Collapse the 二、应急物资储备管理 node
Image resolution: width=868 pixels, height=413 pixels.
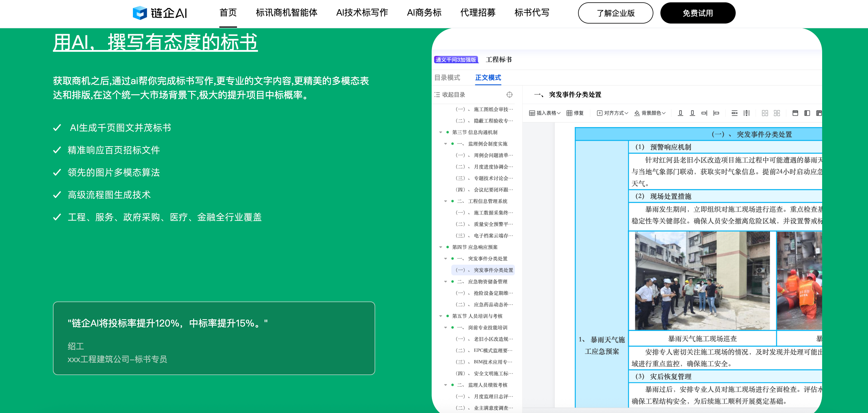[x=445, y=282]
